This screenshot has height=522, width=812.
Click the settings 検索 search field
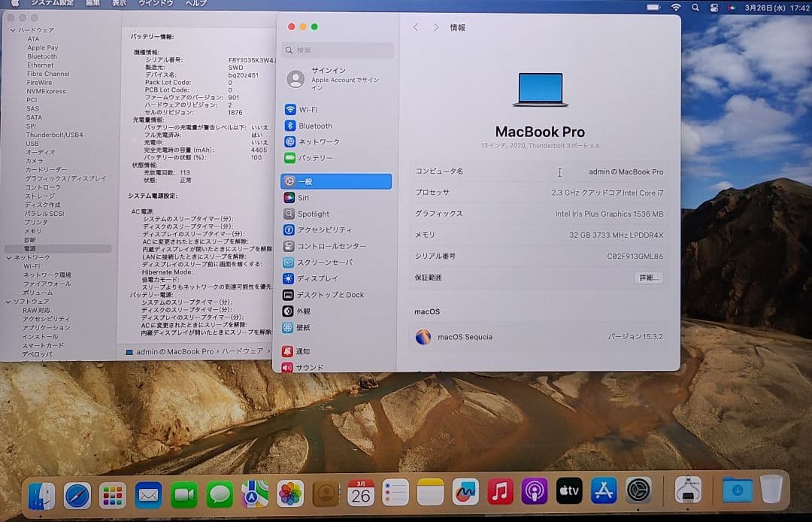[338, 50]
